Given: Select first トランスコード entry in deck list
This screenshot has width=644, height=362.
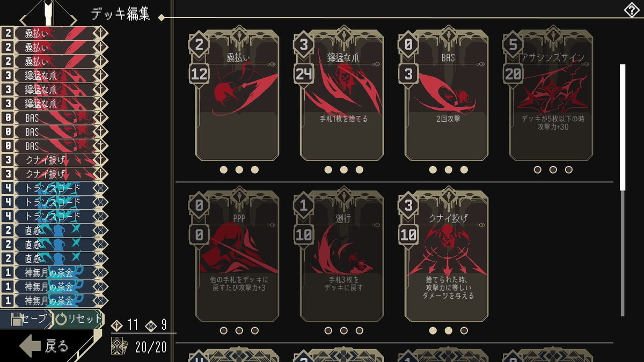Looking at the screenshot, I should [x=54, y=188].
